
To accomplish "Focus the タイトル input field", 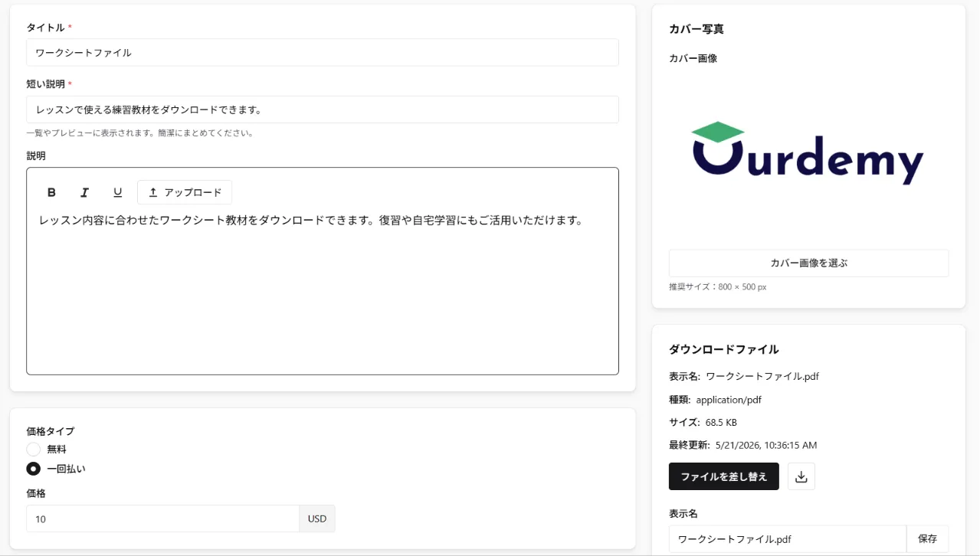I will [323, 53].
